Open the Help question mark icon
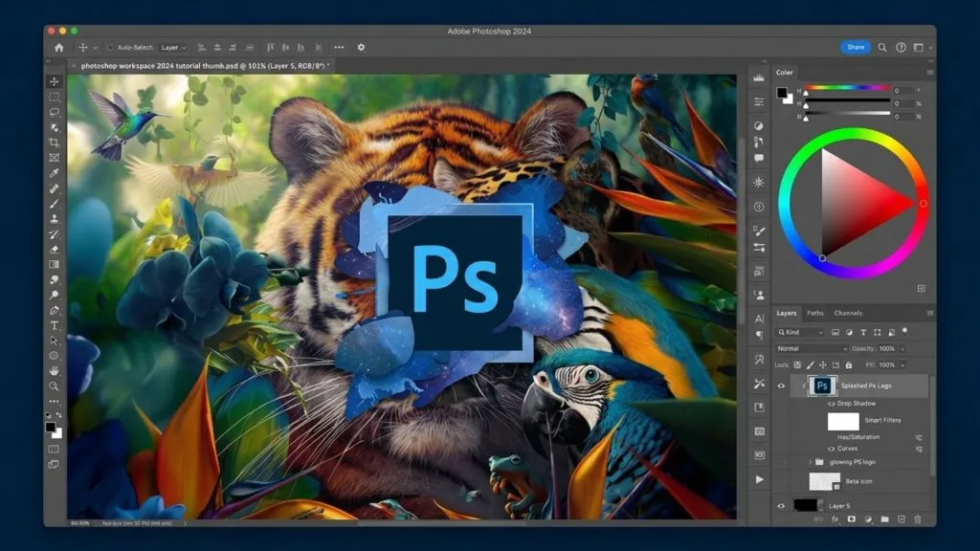980x551 pixels. [x=901, y=48]
